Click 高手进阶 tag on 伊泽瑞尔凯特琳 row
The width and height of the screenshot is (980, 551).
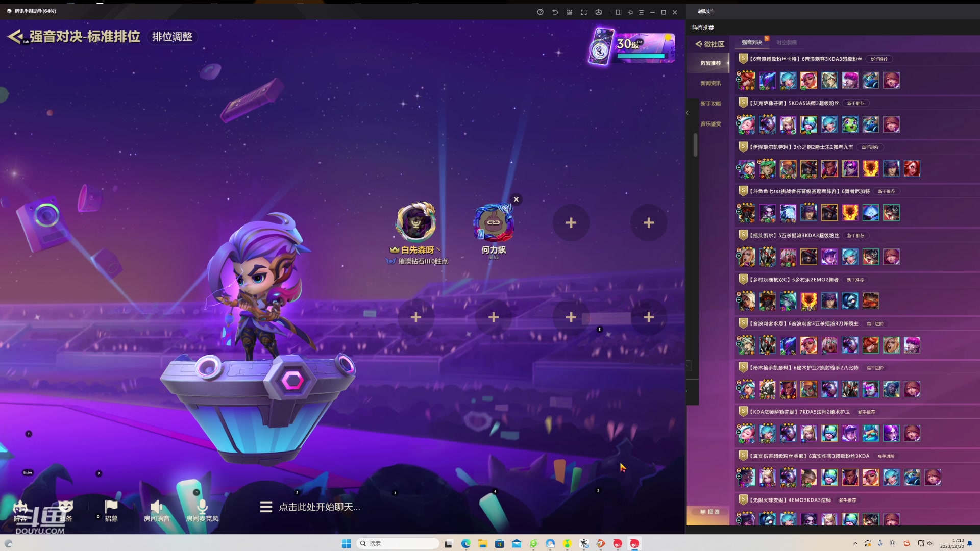coord(870,147)
